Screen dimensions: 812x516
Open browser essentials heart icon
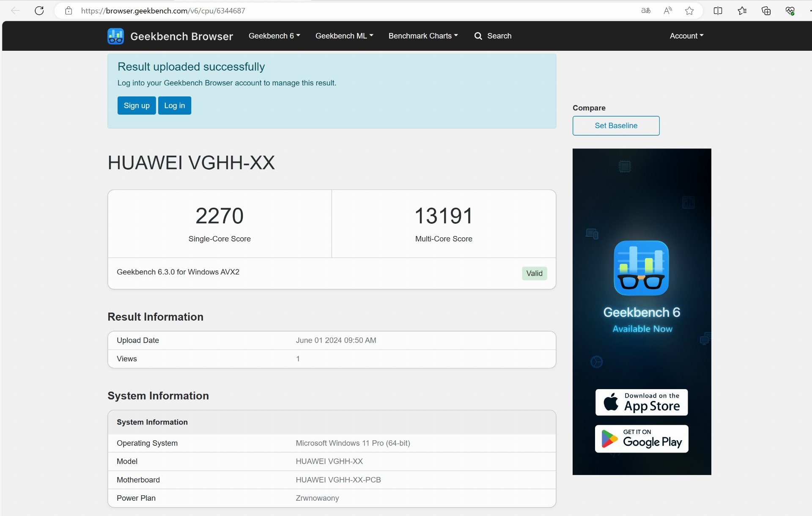[790, 11]
